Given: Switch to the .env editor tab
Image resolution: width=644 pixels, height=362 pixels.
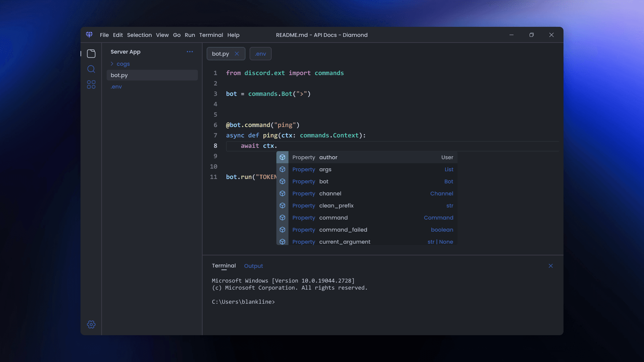Looking at the screenshot, I should point(261,54).
